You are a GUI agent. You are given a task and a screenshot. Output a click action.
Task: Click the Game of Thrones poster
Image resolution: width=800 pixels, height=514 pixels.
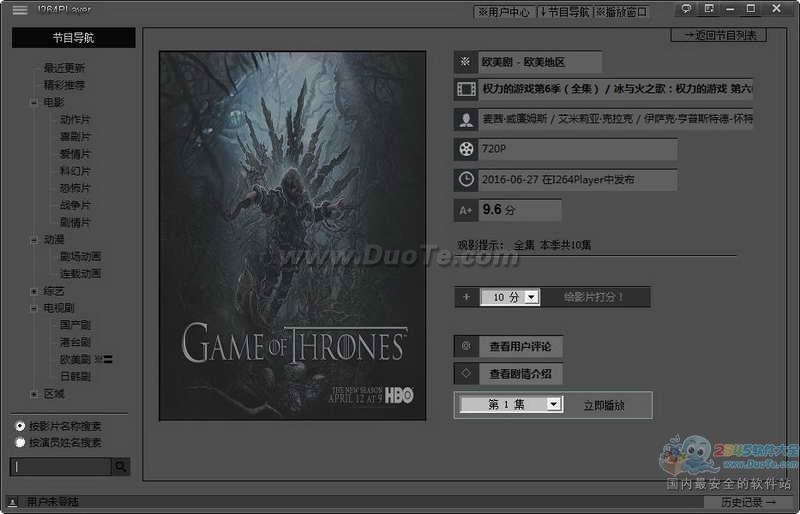292,236
